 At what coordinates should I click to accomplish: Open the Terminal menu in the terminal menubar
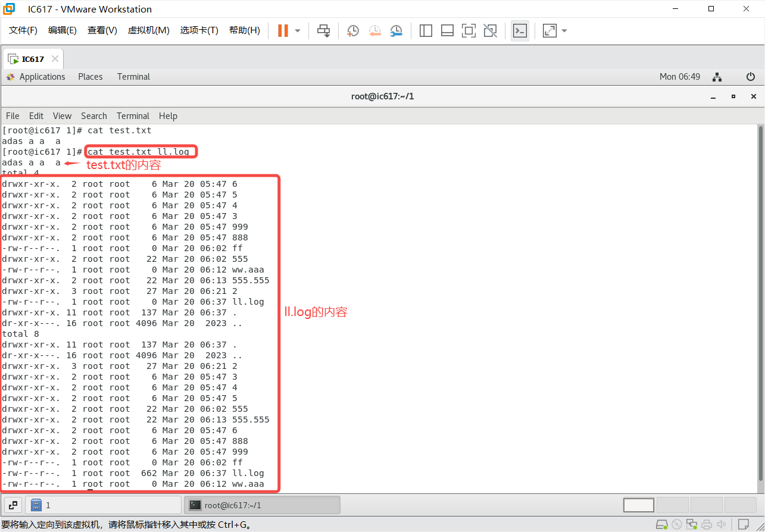[x=133, y=116]
